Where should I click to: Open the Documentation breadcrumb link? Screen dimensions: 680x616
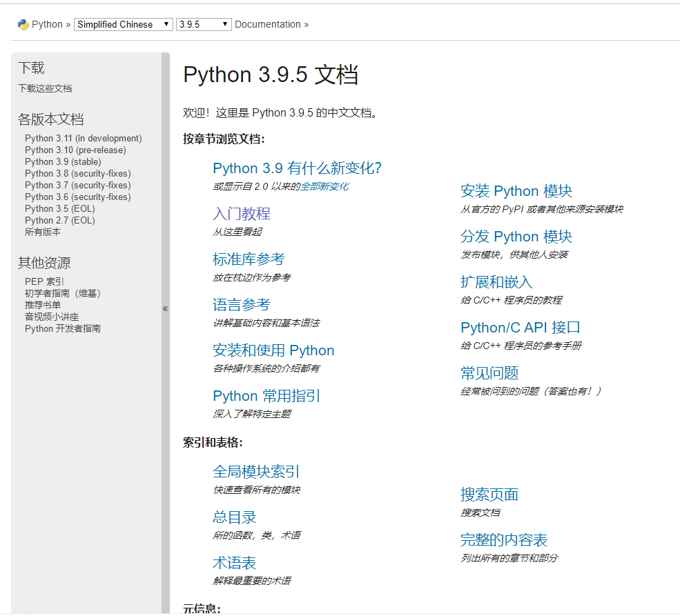268,24
